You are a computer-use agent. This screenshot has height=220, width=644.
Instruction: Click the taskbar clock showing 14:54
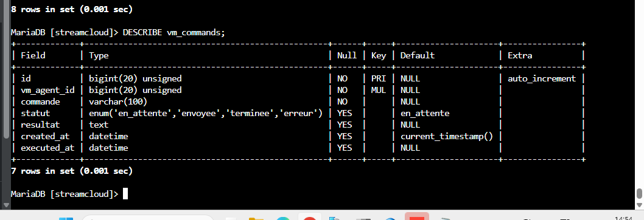pyautogui.click(x=625, y=218)
